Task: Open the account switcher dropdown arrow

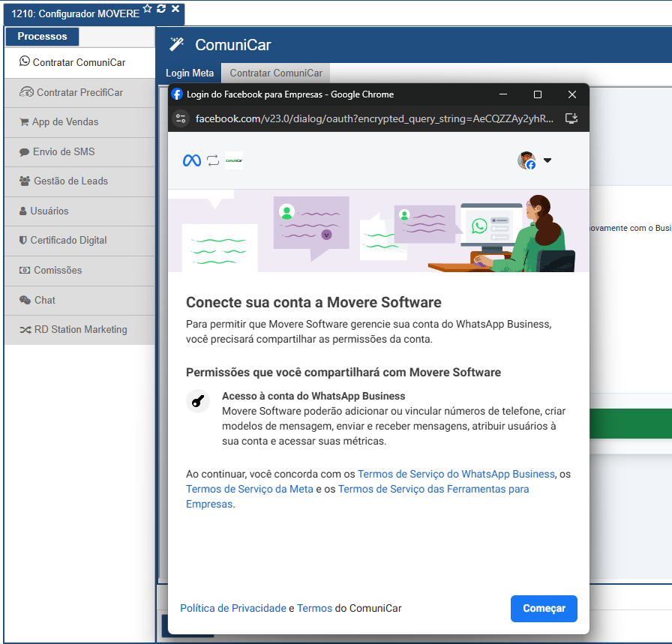Action: click(547, 160)
